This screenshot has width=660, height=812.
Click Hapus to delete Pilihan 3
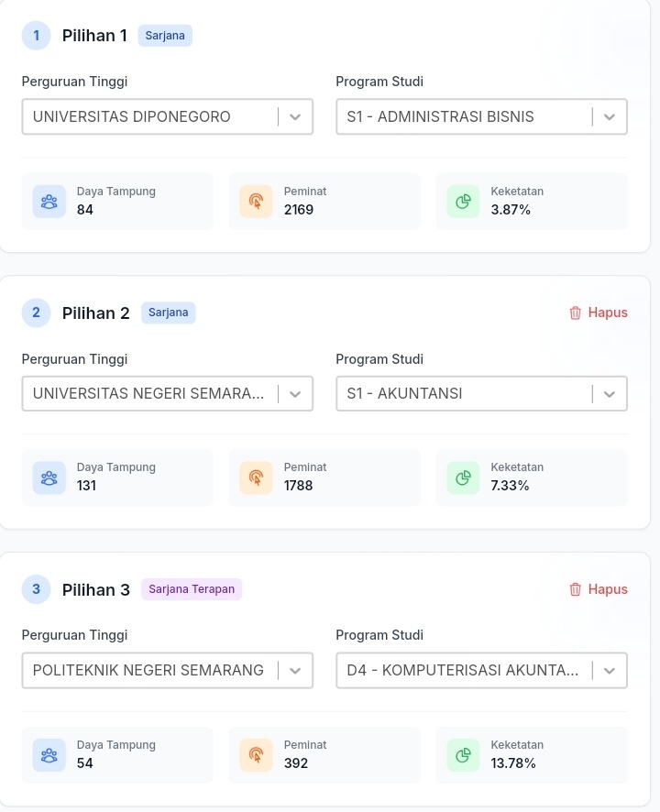point(599,589)
